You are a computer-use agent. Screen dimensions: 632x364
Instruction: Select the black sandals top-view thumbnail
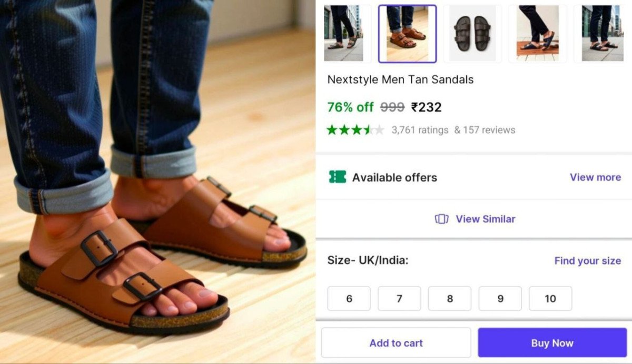coord(472,34)
